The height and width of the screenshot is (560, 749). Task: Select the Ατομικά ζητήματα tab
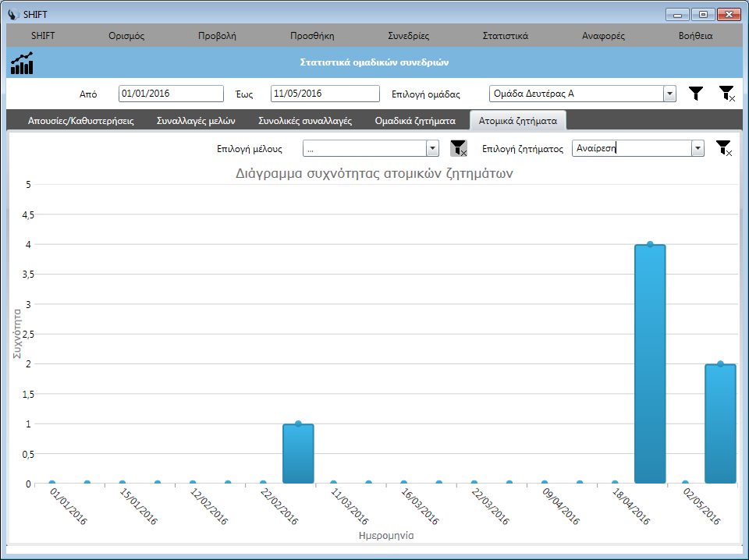(x=518, y=121)
